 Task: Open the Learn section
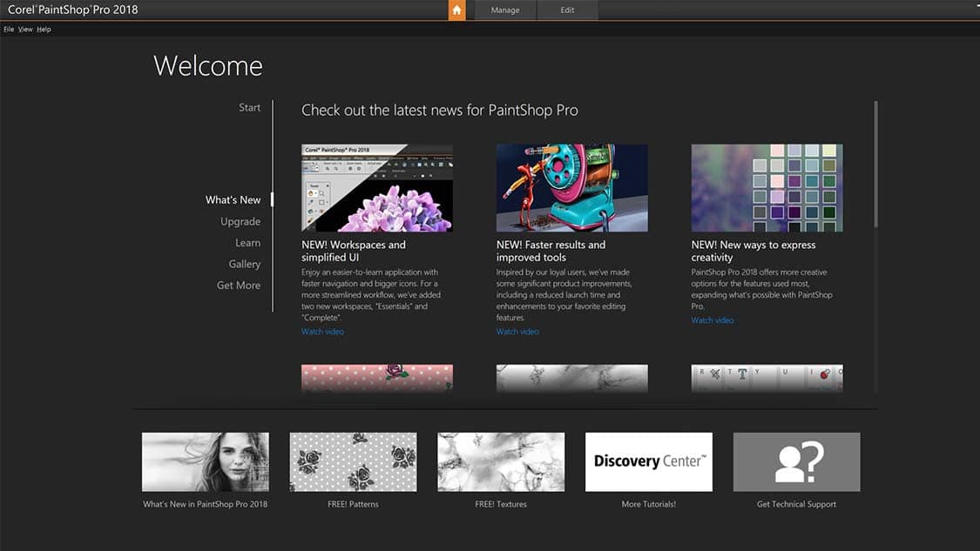[x=248, y=243]
